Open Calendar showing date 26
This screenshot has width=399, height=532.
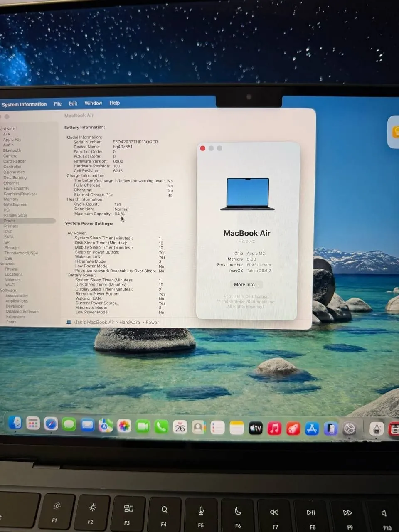point(180,427)
